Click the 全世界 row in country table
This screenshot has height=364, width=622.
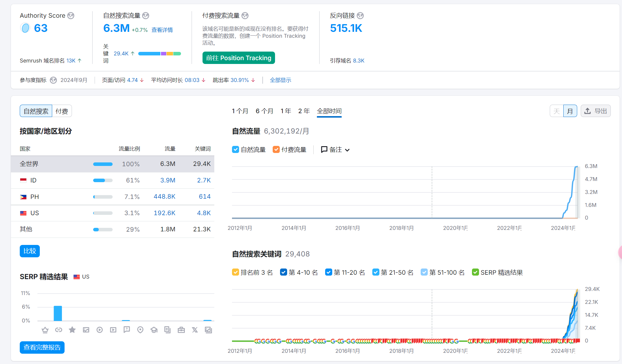(x=113, y=164)
